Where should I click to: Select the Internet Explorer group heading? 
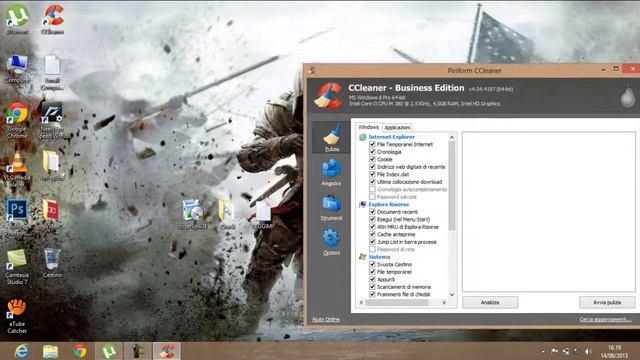coord(391,137)
